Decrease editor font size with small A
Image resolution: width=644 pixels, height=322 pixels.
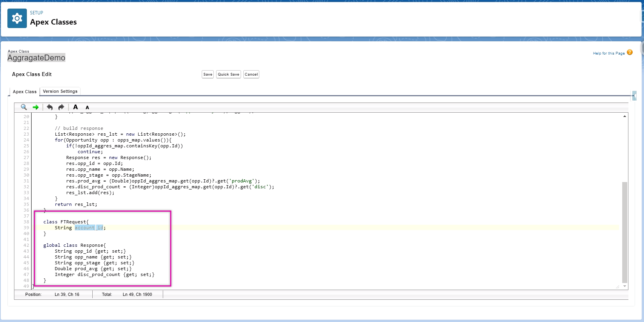pyautogui.click(x=87, y=107)
